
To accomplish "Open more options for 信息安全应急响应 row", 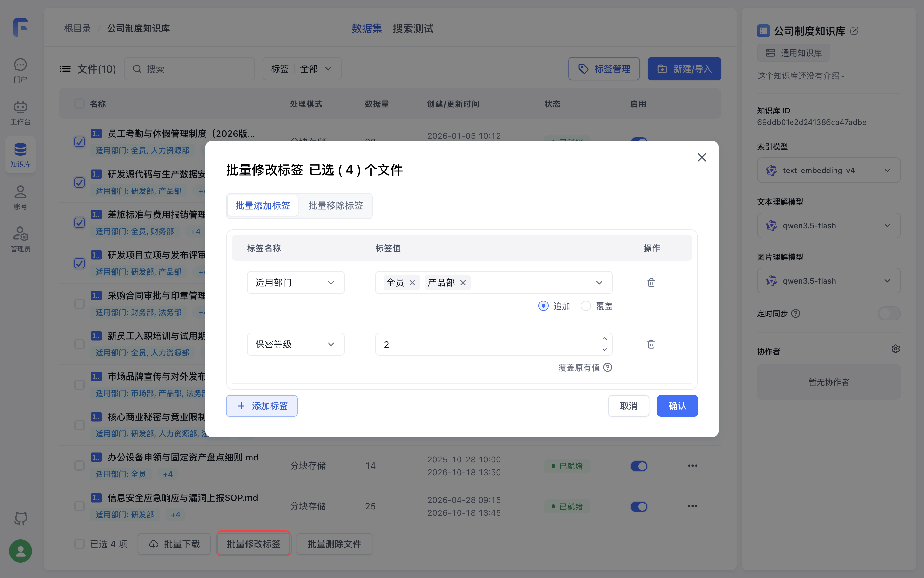I will coord(692,506).
